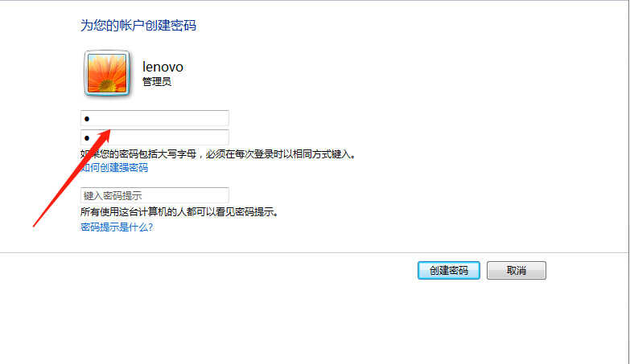
Task: Cancel with the 取消 button
Action: click(x=517, y=271)
